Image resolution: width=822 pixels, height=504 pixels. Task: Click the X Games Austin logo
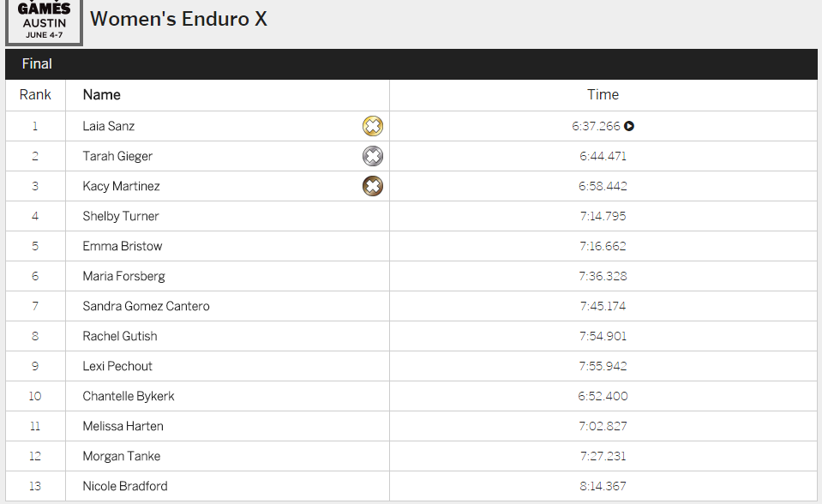coord(44,21)
